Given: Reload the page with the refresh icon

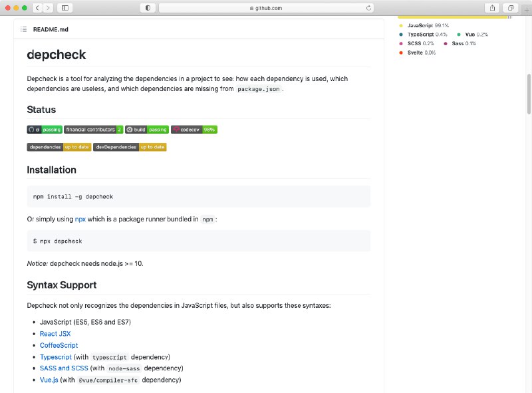Looking at the screenshot, I should [x=368, y=8].
